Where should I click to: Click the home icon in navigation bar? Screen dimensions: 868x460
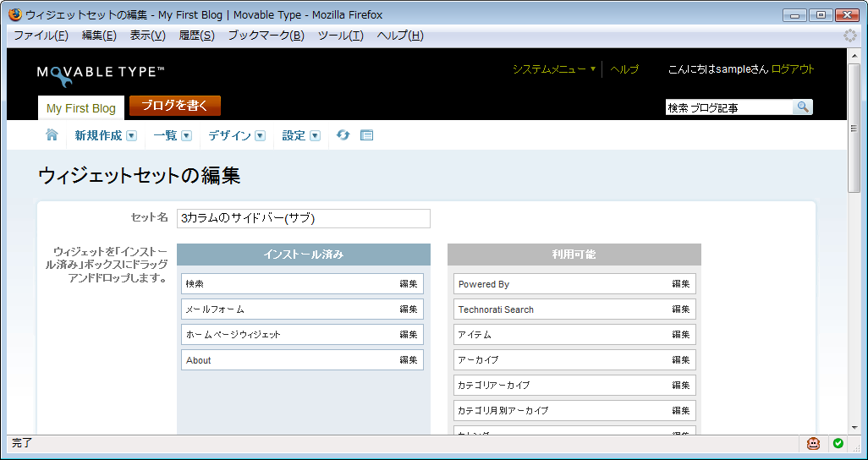pyautogui.click(x=52, y=135)
